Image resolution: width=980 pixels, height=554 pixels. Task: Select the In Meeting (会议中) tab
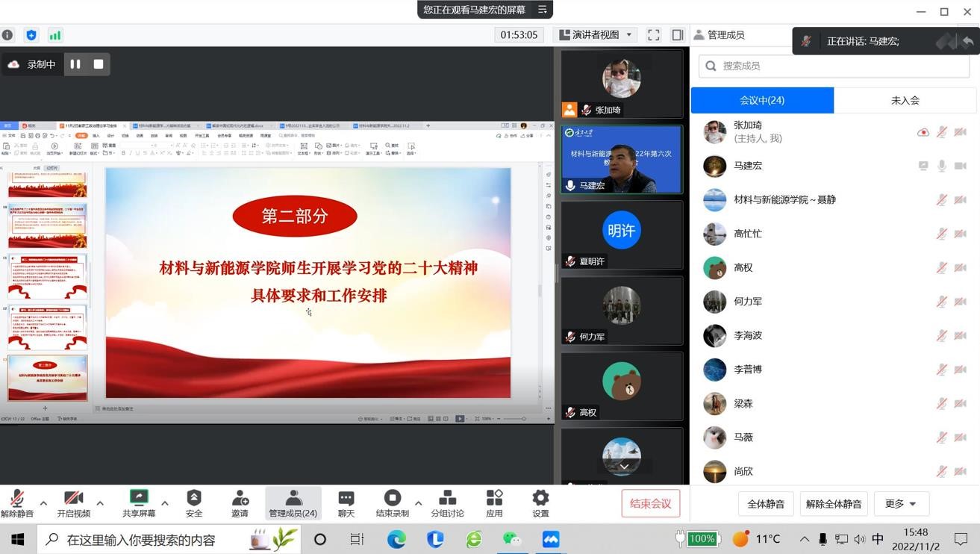[762, 100]
